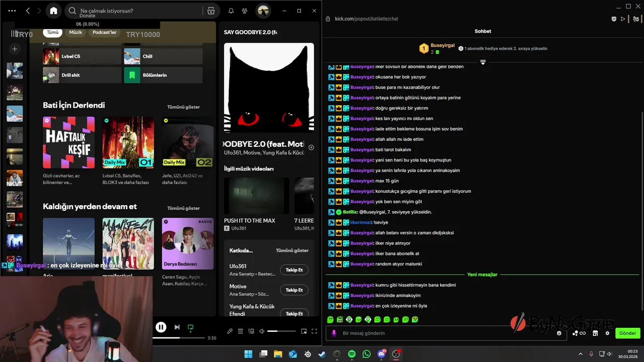Open Browse icon in Spotify search bar

click(x=211, y=11)
